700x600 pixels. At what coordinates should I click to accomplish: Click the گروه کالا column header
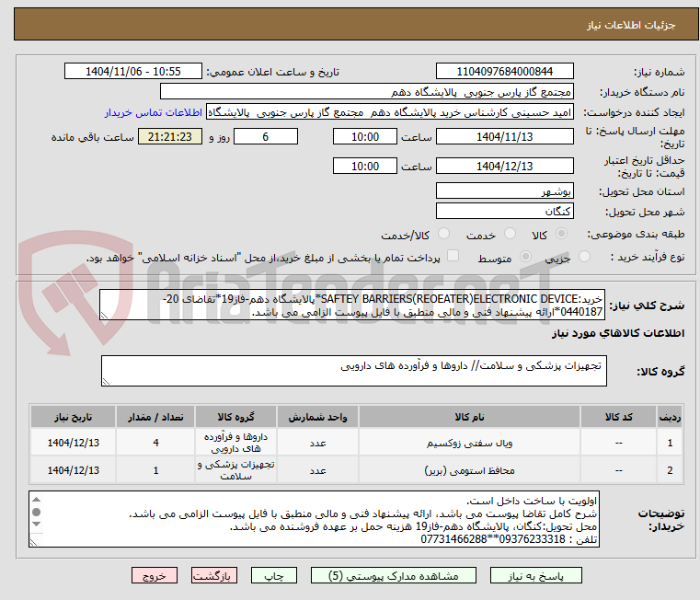point(235,417)
